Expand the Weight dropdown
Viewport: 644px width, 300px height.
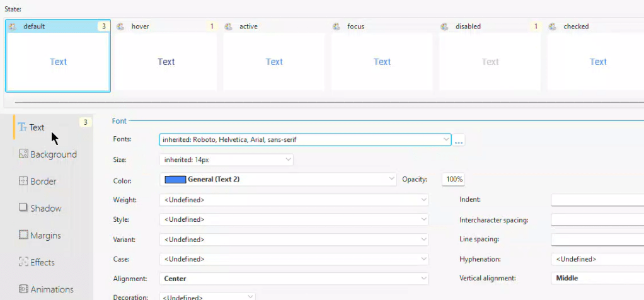point(423,200)
